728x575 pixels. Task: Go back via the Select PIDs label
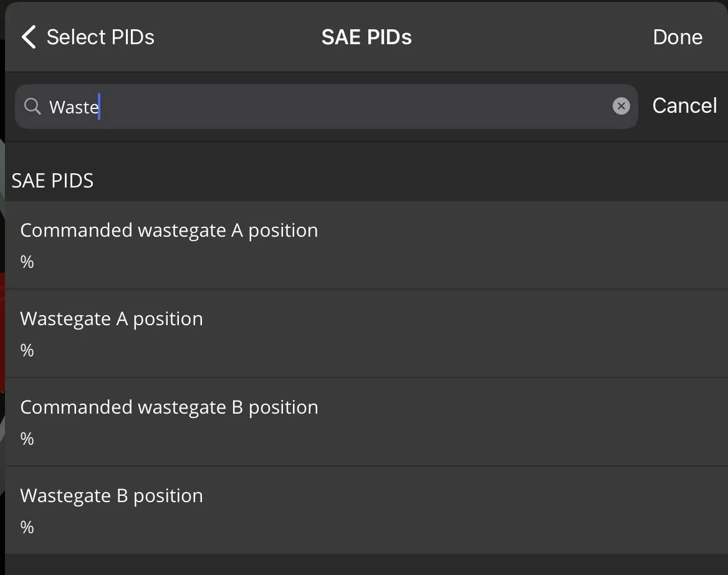100,37
